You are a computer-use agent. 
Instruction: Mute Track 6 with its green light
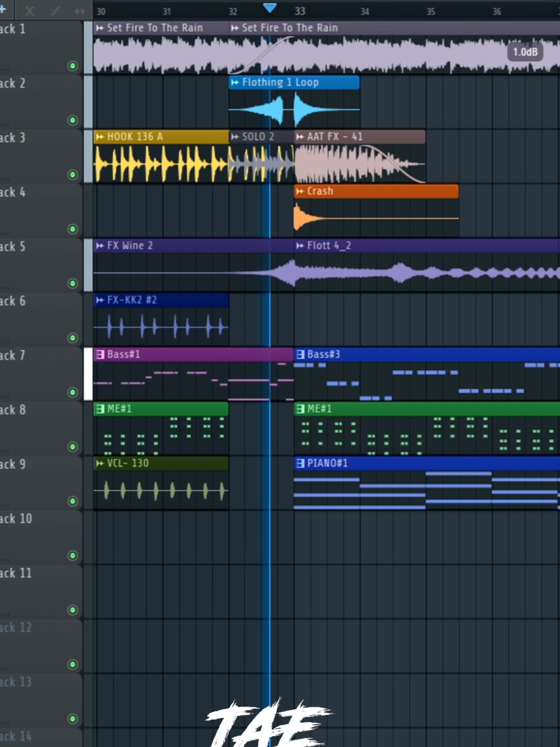72,338
